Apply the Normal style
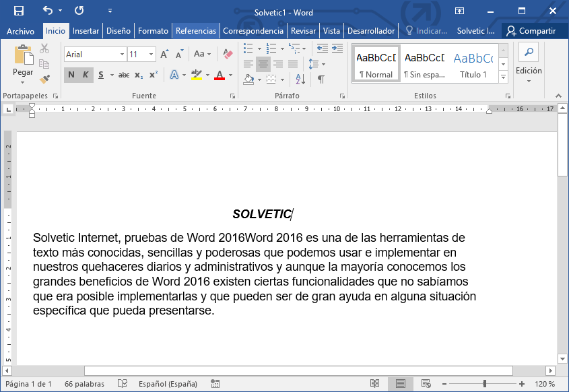This screenshot has height=392, width=569. pos(376,63)
